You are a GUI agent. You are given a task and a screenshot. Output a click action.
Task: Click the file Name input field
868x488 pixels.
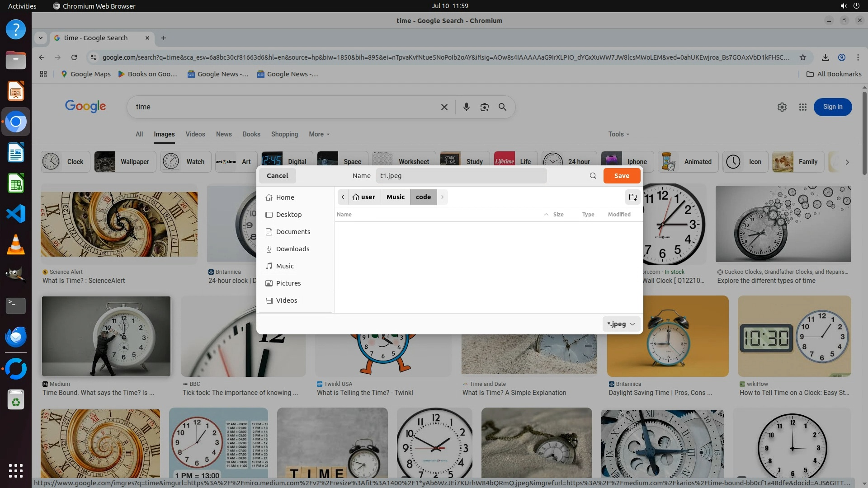(x=461, y=176)
